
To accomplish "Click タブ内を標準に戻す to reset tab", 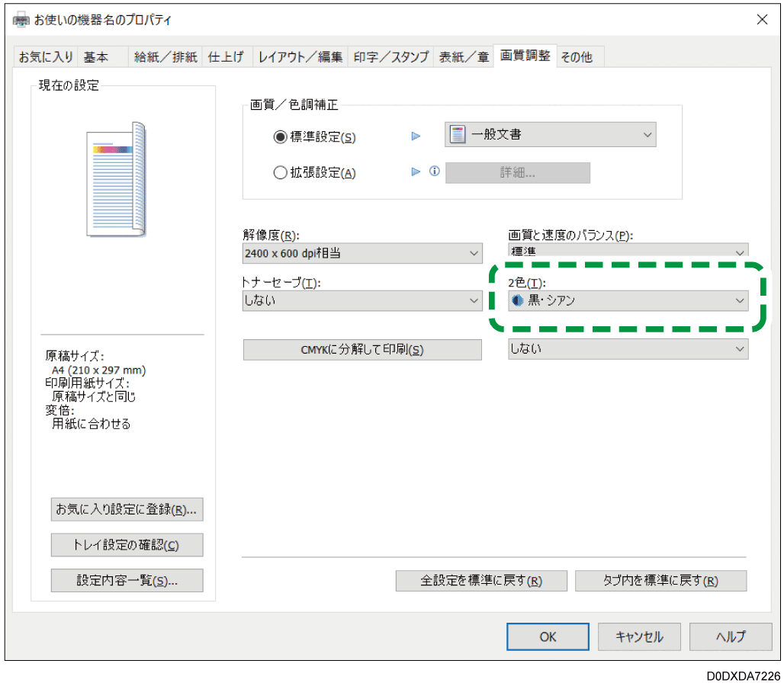I will tap(660, 580).
